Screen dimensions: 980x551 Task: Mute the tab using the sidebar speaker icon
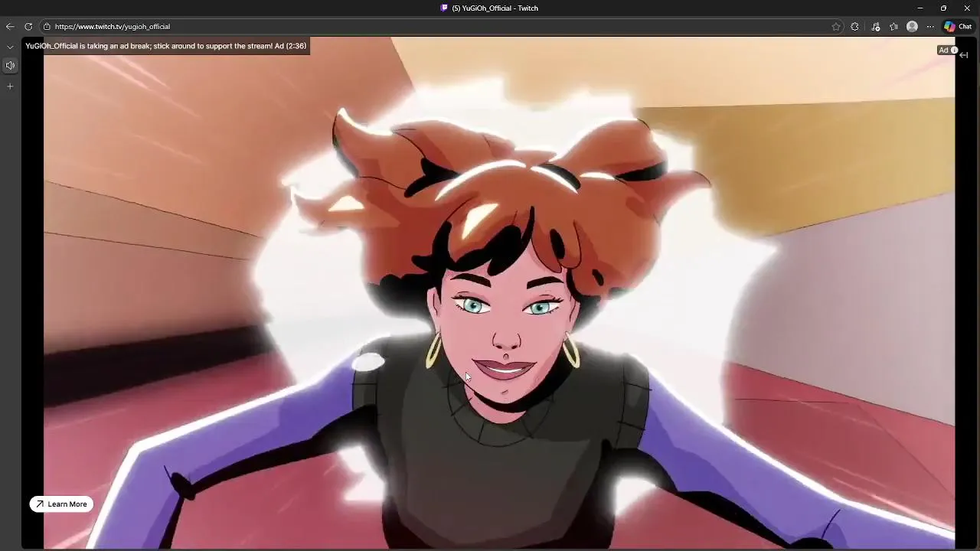[x=10, y=65]
